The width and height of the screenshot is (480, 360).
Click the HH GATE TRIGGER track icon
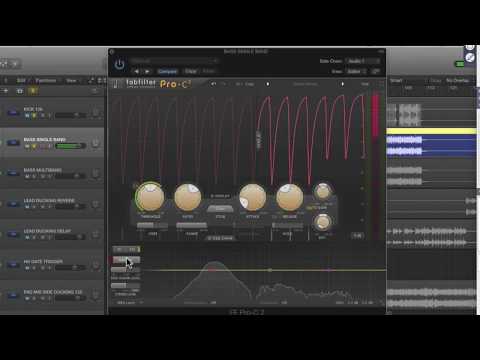pos(13,265)
